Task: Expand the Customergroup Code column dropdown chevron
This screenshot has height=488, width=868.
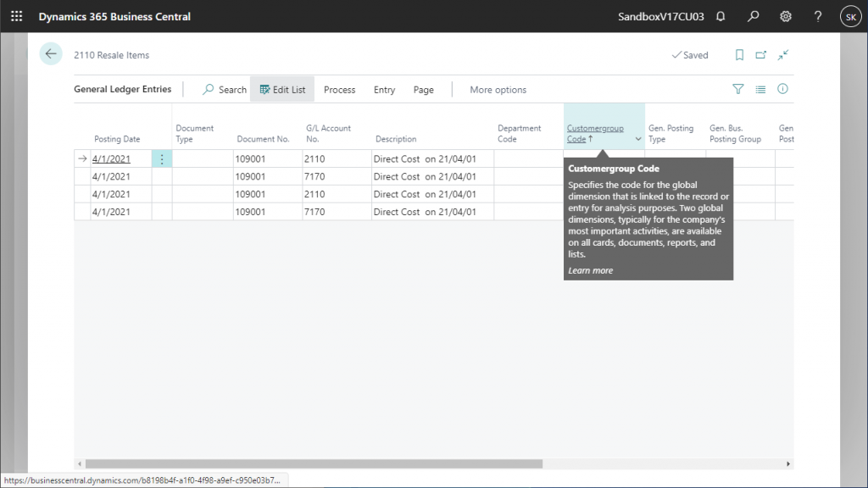Action: (x=637, y=139)
